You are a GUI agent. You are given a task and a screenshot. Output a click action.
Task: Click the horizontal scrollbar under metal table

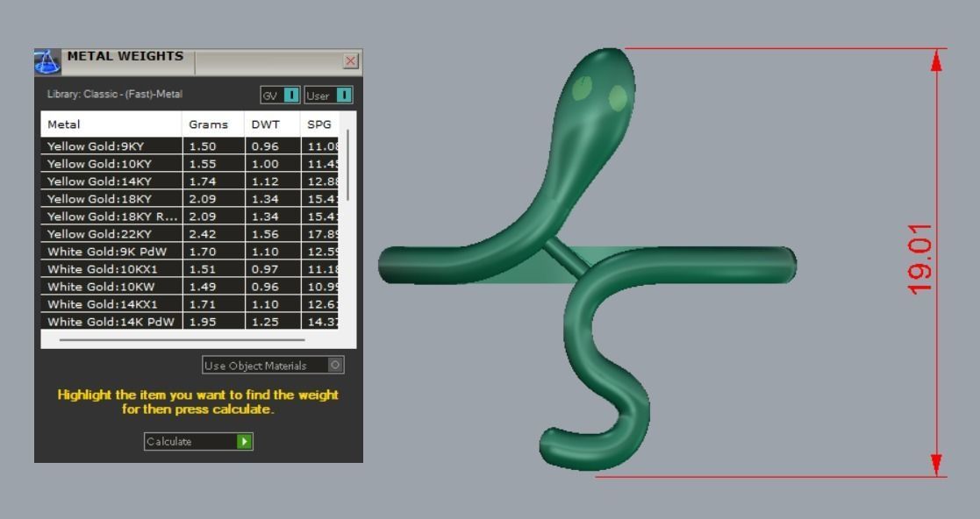[182, 340]
